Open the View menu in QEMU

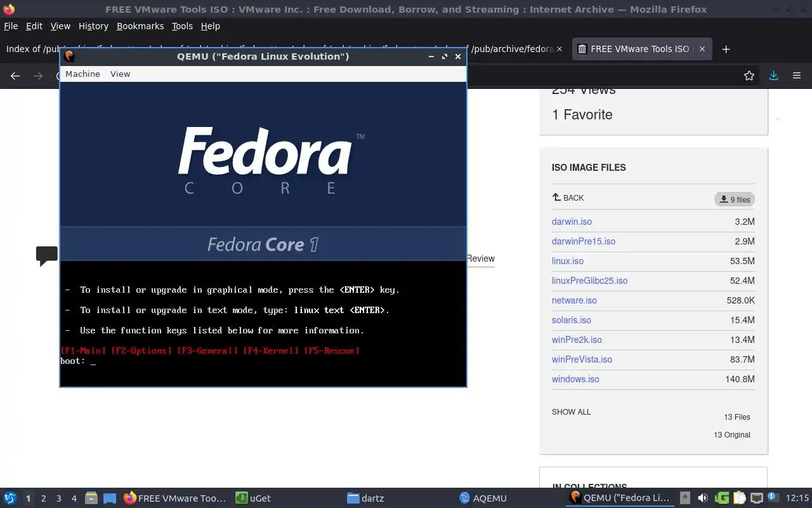click(120, 74)
